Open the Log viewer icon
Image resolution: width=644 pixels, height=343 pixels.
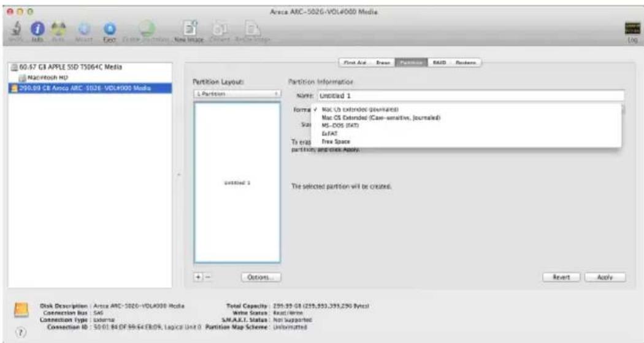(x=632, y=29)
